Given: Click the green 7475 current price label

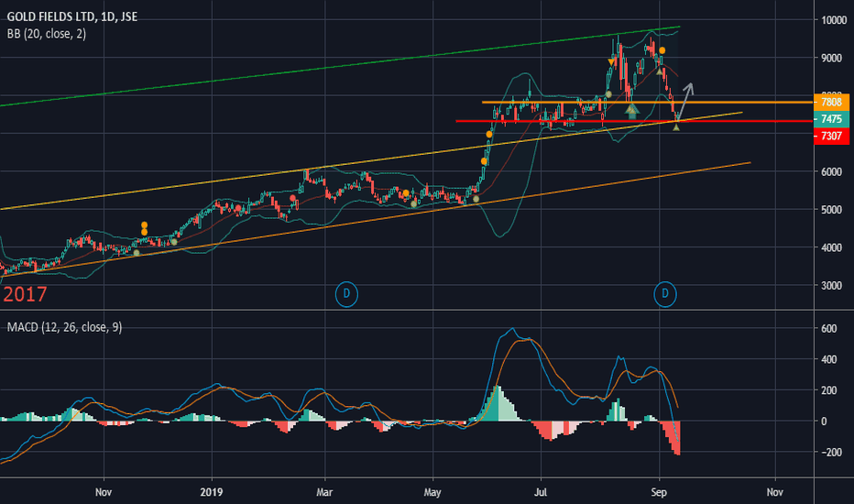Looking at the screenshot, I should [x=831, y=119].
